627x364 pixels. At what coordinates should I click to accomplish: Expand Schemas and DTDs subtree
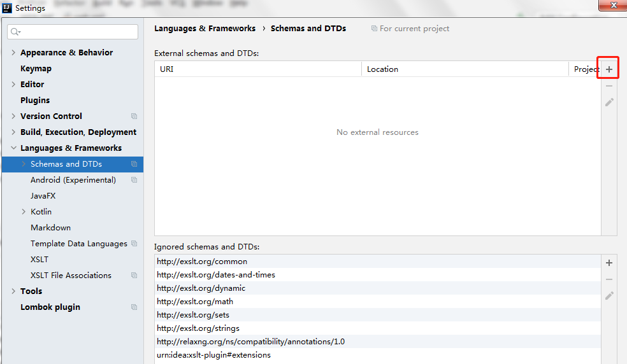coord(24,164)
